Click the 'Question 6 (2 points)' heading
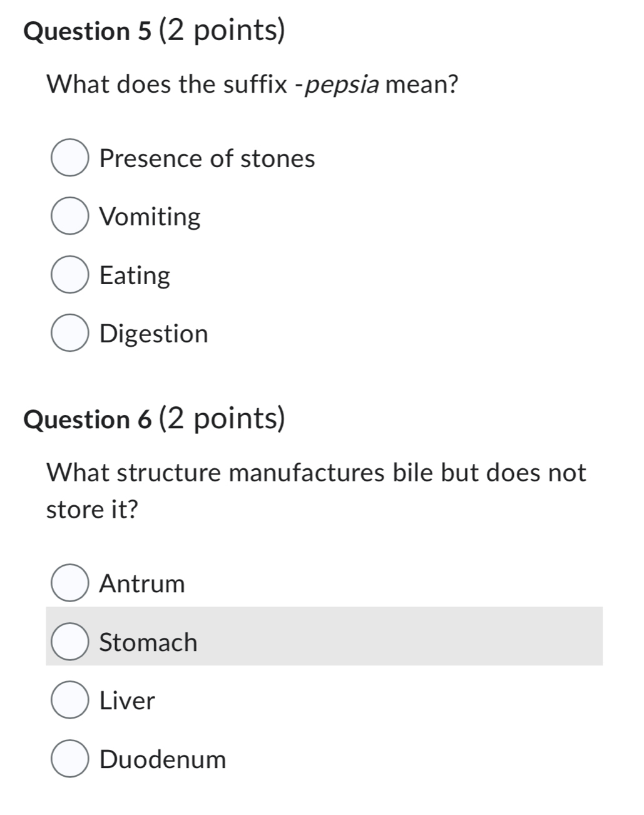Viewport: 644px width, 815px height. 155,418
